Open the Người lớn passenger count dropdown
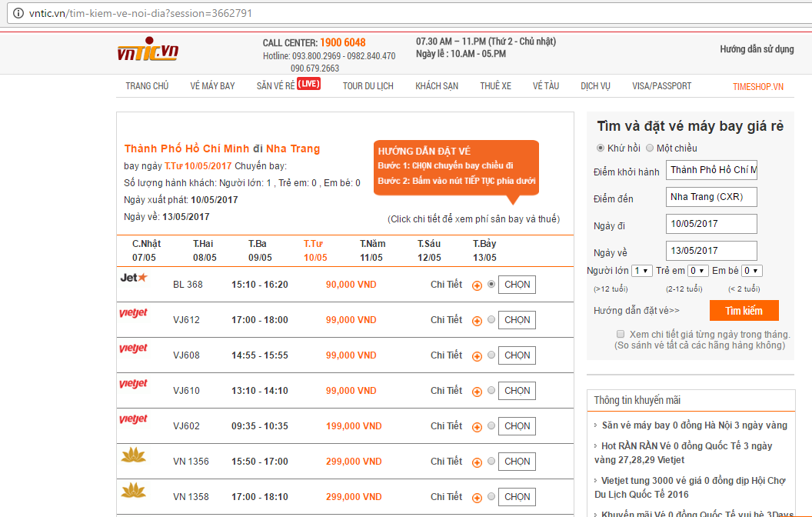Image resolution: width=812 pixels, height=517 pixels. coord(641,270)
